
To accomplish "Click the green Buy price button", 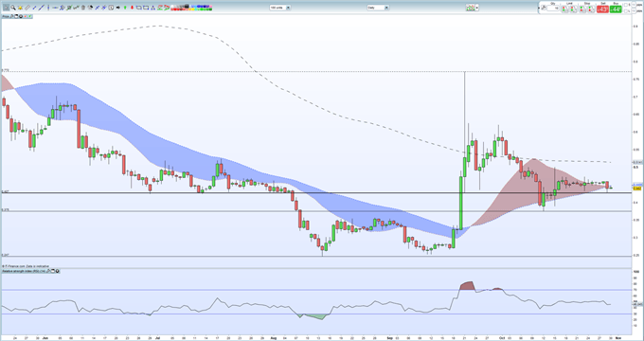I will (x=616, y=9).
